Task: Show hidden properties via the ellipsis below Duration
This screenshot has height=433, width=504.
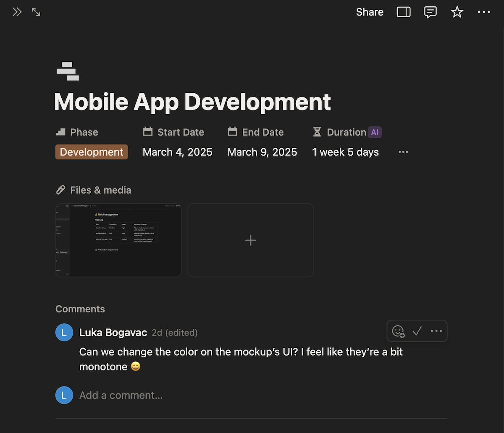Action: 403,152
